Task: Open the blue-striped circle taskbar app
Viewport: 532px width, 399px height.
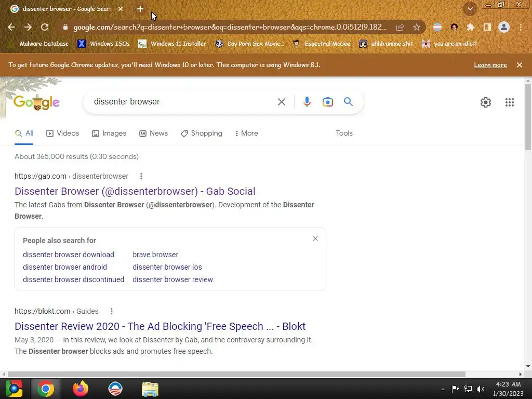Action: [x=115, y=389]
